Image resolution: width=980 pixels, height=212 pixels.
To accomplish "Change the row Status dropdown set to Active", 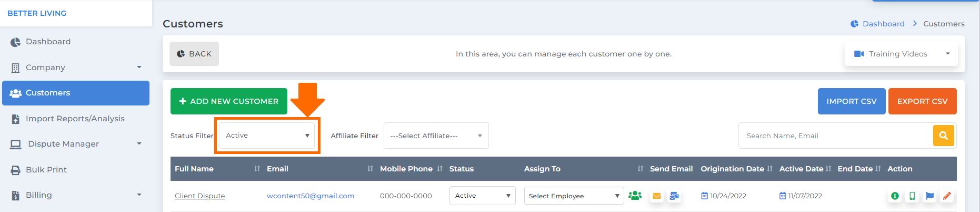I will 483,196.
